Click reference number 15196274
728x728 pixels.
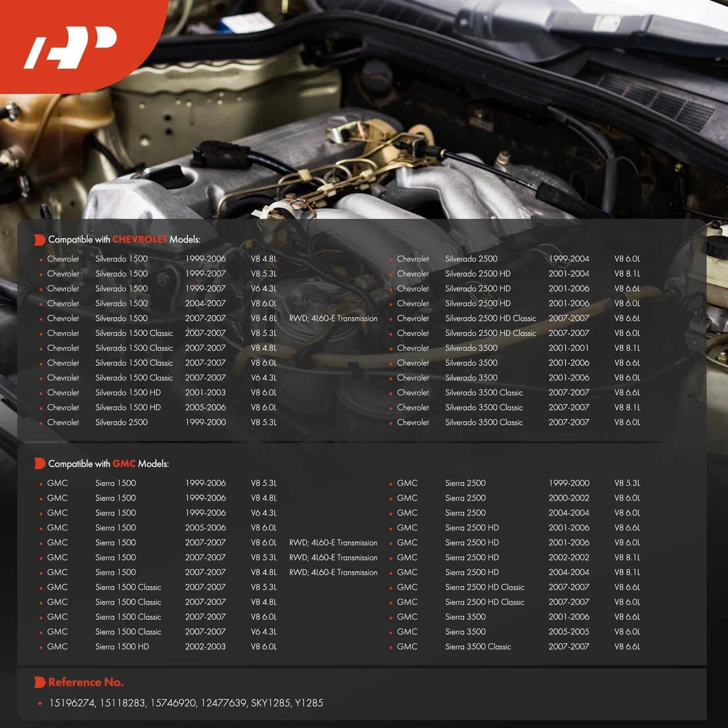(x=72, y=703)
